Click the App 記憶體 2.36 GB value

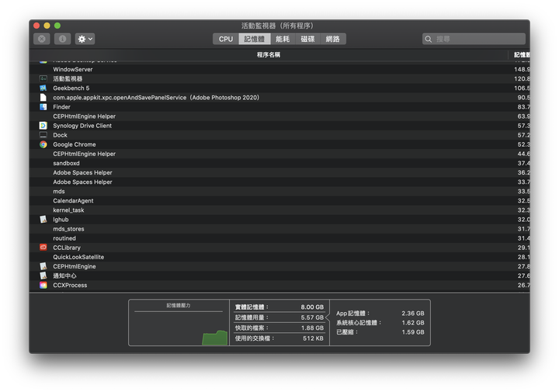[413, 314]
